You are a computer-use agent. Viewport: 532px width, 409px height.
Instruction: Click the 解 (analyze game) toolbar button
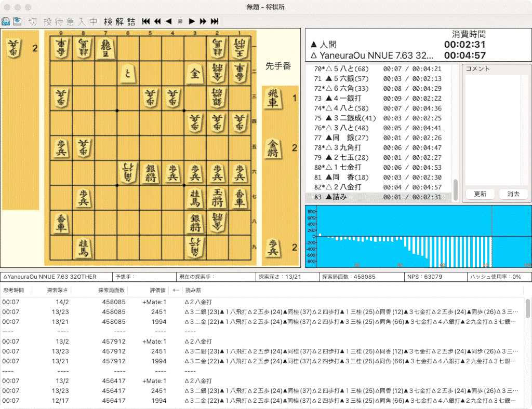coord(119,22)
